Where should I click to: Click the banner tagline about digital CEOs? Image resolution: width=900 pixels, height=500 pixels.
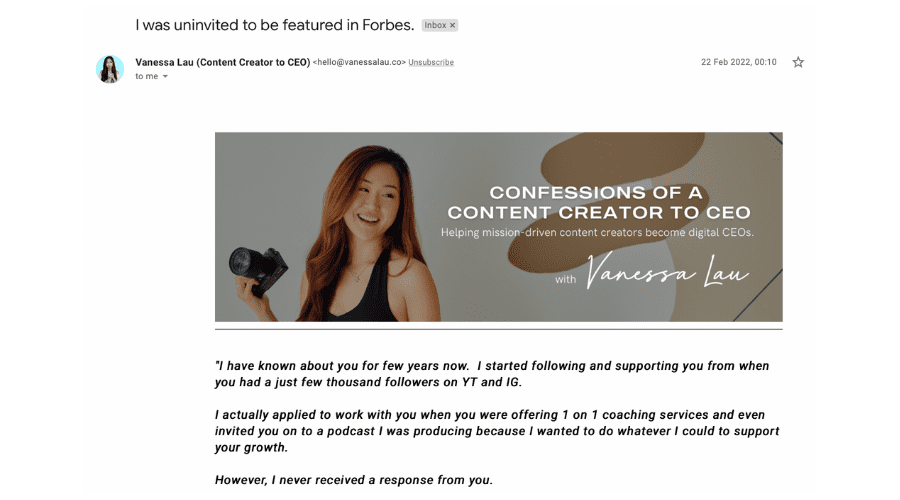pos(598,233)
